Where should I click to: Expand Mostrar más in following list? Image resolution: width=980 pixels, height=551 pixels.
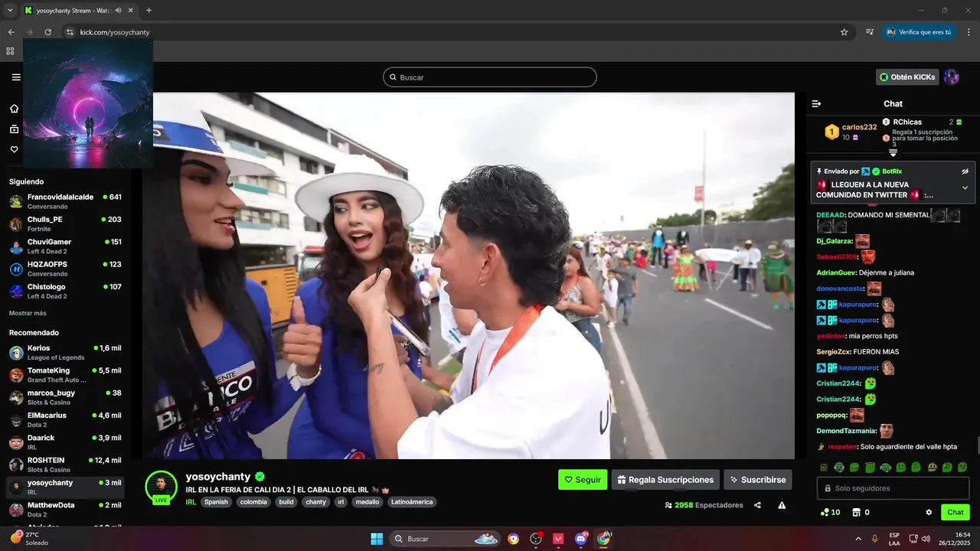click(28, 313)
